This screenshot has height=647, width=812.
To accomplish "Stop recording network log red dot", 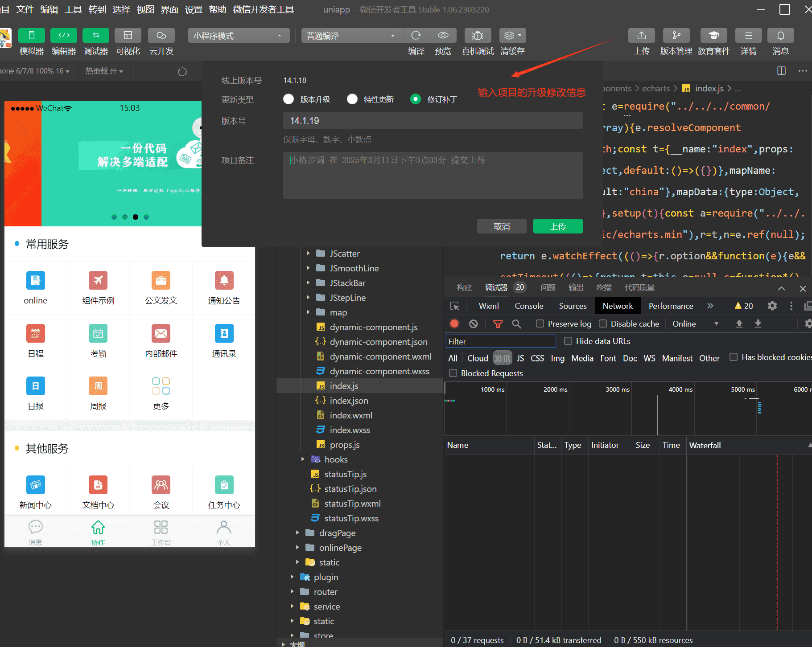I will (454, 323).
